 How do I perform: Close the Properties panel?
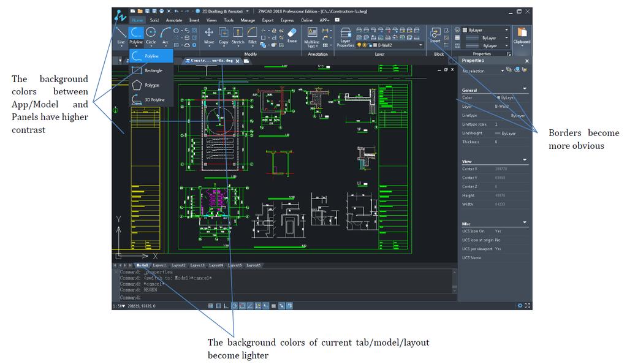[527, 61]
